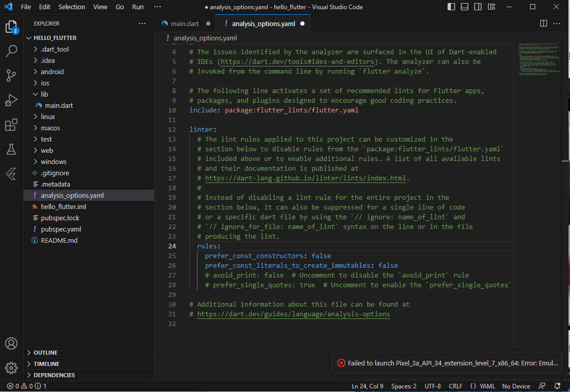Click the VS Code logo icon
570x392 pixels.
8,7
